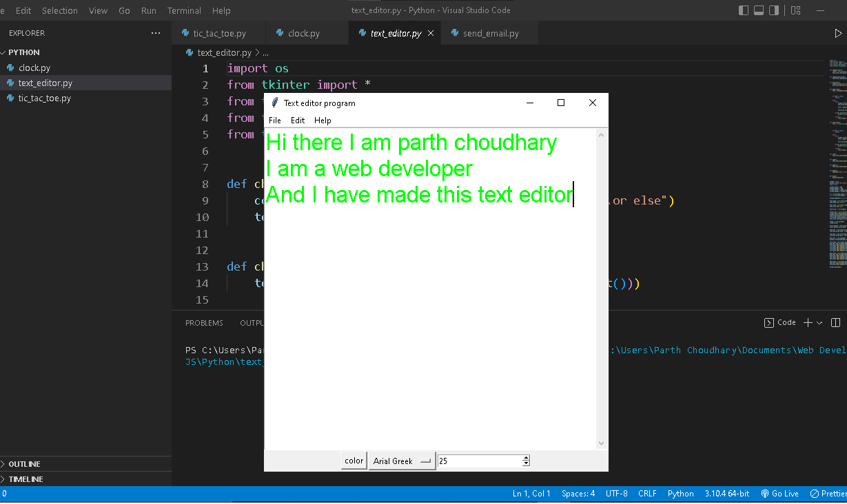Viewport: 847px width, 504px height.
Task: Expand the OUTLINE section
Action: pos(3,464)
